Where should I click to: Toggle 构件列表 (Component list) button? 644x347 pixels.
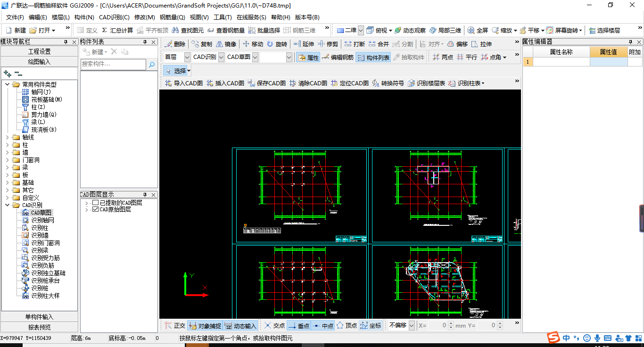[x=373, y=58]
